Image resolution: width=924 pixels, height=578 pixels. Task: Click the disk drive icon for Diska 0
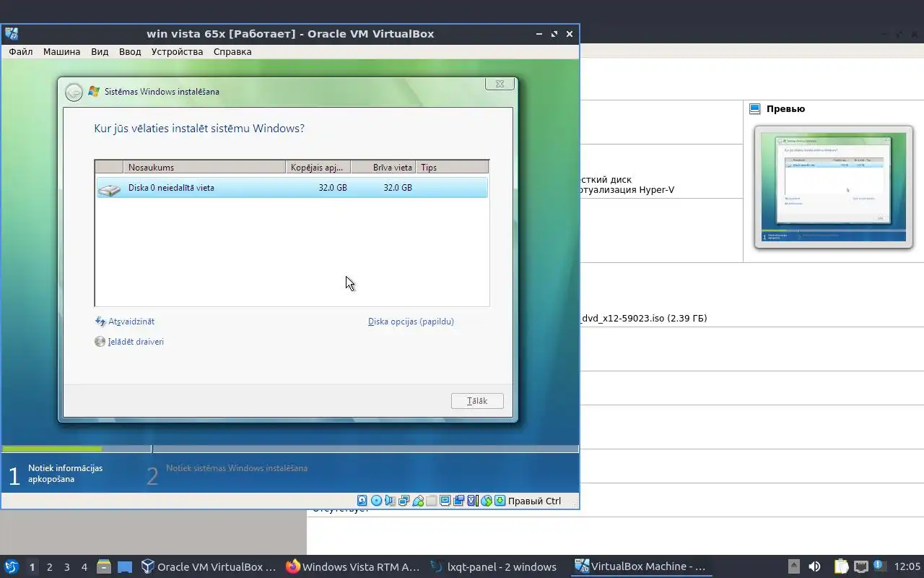tap(110, 189)
